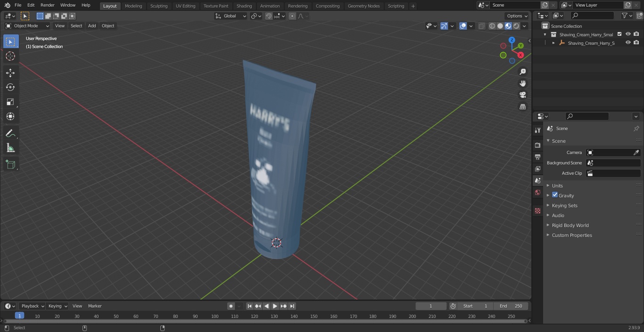Switch to wireframe viewport shading
The image size is (644, 332).
point(492,26)
